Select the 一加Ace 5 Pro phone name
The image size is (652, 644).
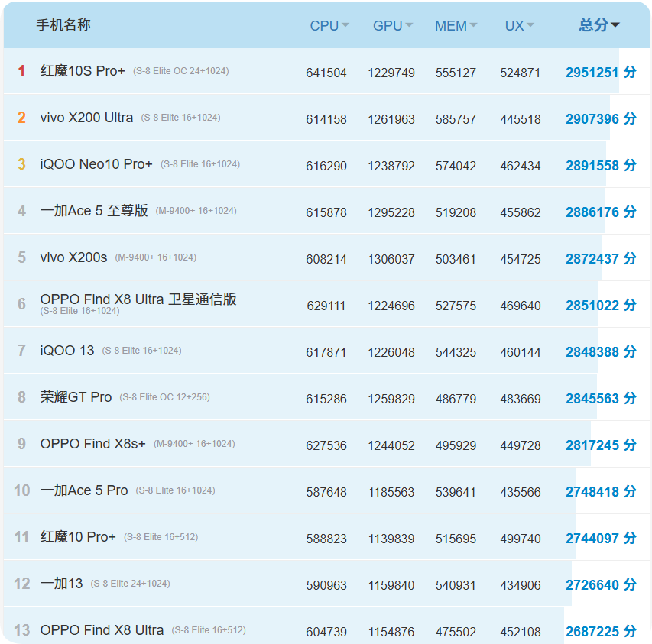[84, 490]
